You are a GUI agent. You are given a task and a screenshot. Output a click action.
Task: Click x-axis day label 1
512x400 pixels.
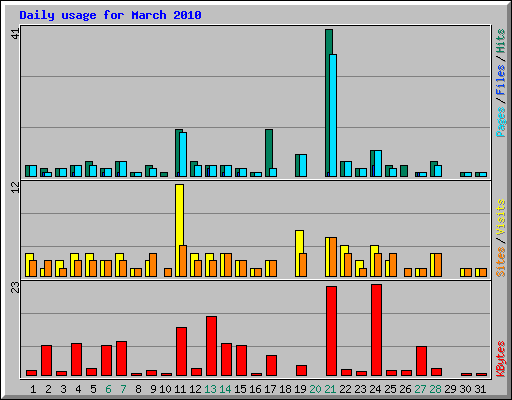[33, 389]
